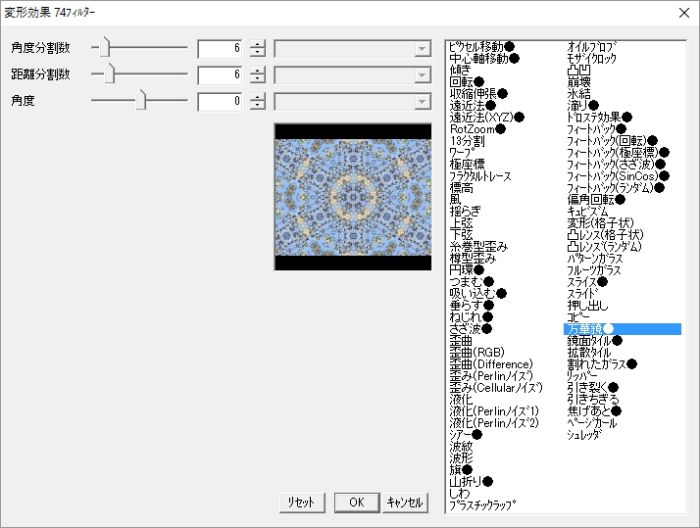Click the 角度分割数 spinner arrows

click(258, 48)
